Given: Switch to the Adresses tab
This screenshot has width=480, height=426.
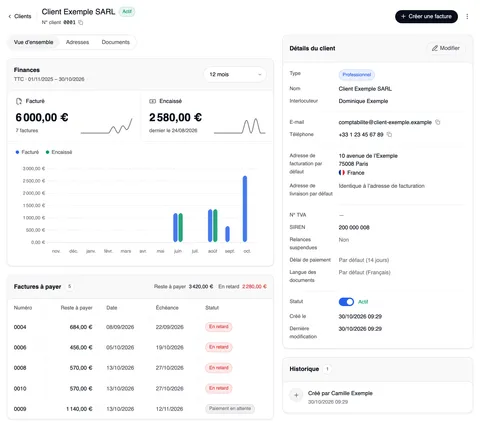Looking at the screenshot, I should (77, 42).
